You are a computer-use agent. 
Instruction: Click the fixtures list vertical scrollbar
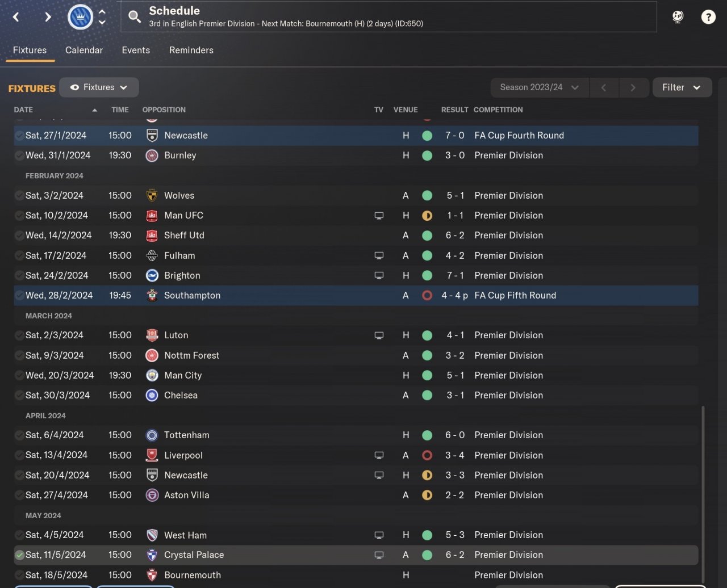coord(703,488)
